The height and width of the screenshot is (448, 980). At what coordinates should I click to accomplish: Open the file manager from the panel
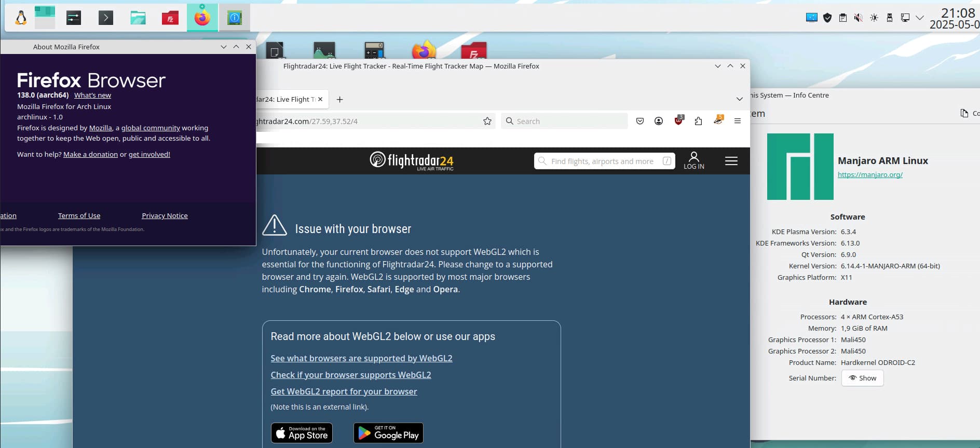[x=138, y=18]
